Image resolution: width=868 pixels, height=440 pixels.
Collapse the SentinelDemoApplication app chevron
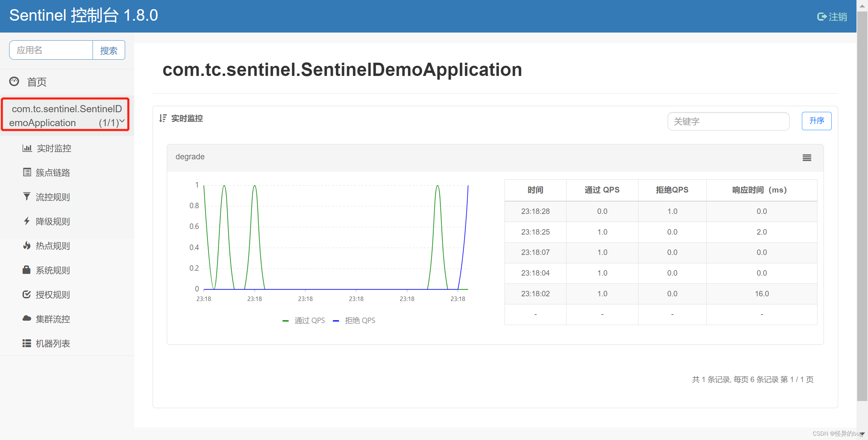coord(122,121)
